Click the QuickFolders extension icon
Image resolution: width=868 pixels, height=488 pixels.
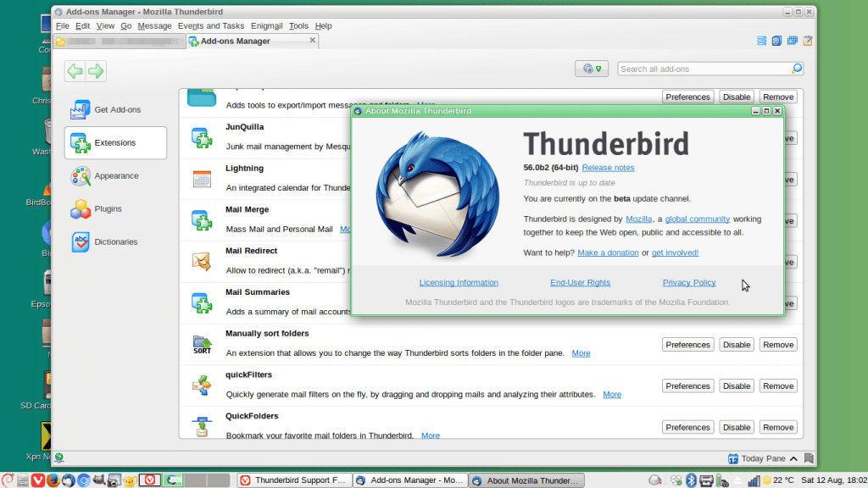[202, 427]
